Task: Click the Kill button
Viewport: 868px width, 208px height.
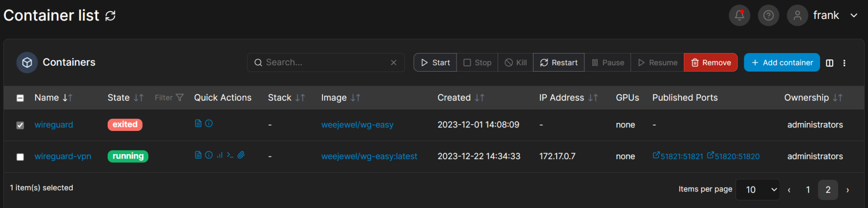Action: coord(515,63)
